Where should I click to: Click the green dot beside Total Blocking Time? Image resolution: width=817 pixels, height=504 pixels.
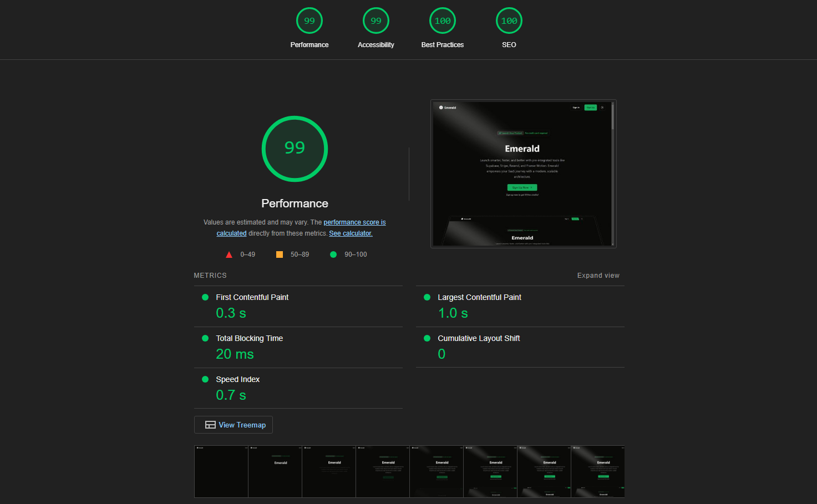205,338
